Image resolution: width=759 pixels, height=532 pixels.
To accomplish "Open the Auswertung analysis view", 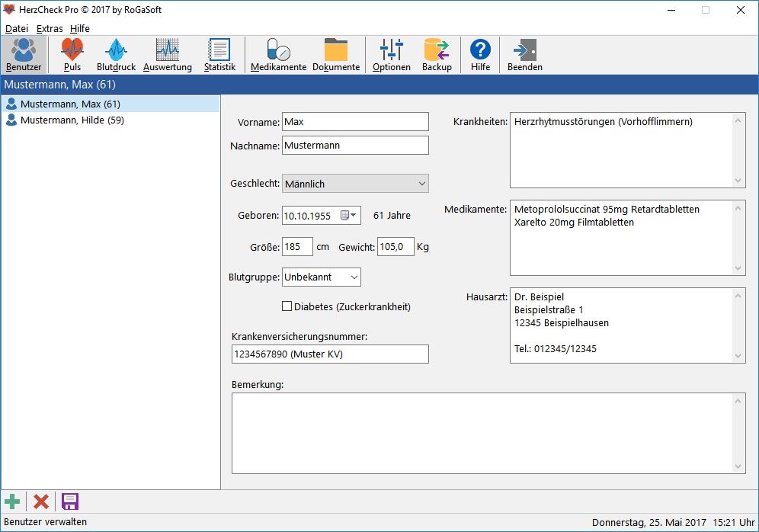I will (x=168, y=55).
